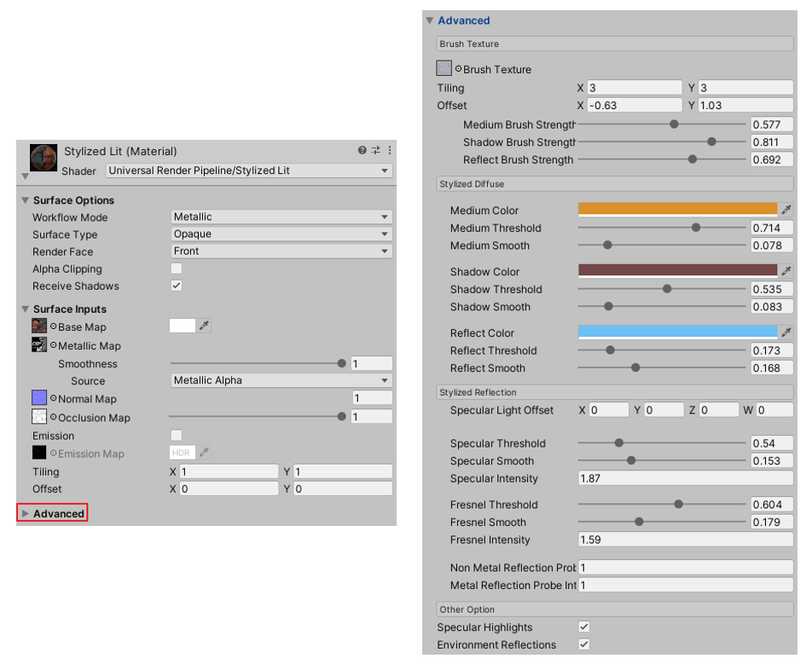Viewport: 812px width, 670px height.
Task: Click the Brush Texture Tiling X field
Action: tap(635, 88)
